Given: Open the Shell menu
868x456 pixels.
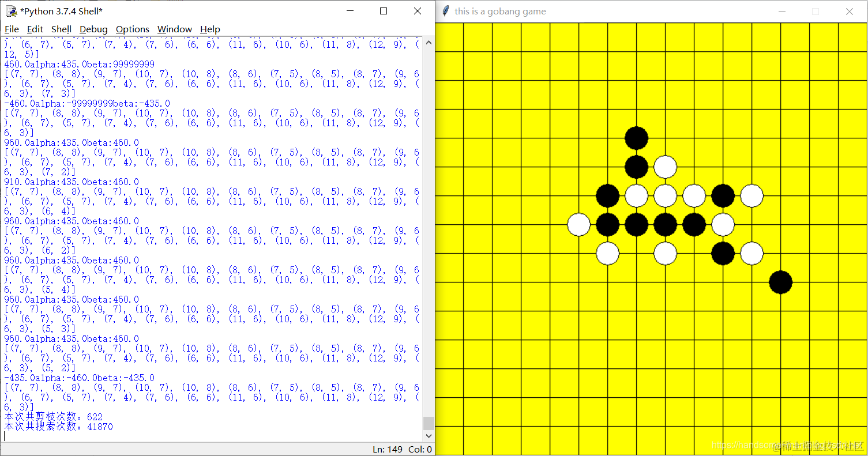Looking at the screenshot, I should pyautogui.click(x=61, y=29).
